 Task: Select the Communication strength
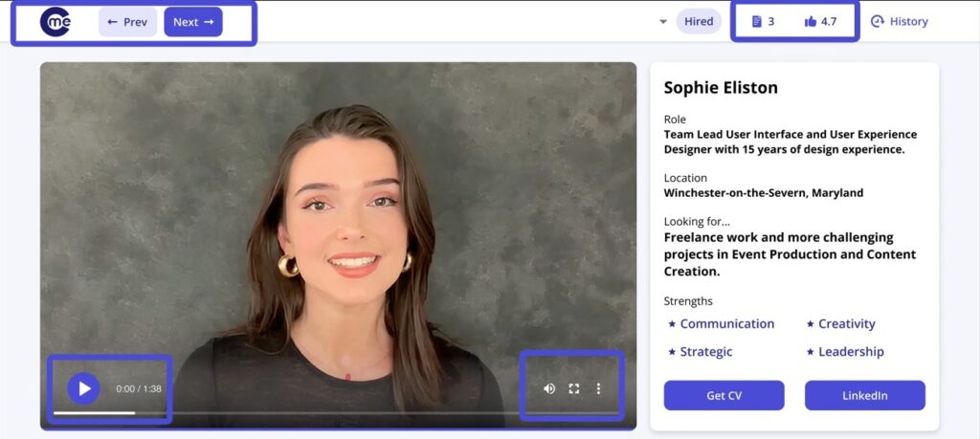tap(722, 323)
